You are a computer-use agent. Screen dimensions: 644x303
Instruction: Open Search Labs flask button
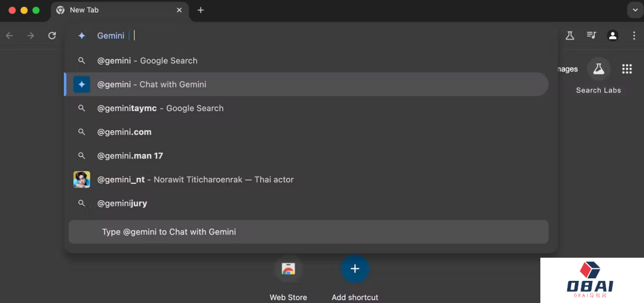[x=598, y=69]
